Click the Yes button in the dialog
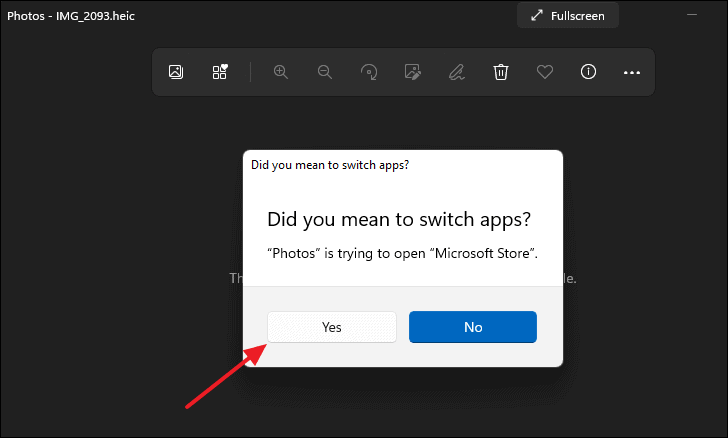728x438 pixels. (x=332, y=327)
